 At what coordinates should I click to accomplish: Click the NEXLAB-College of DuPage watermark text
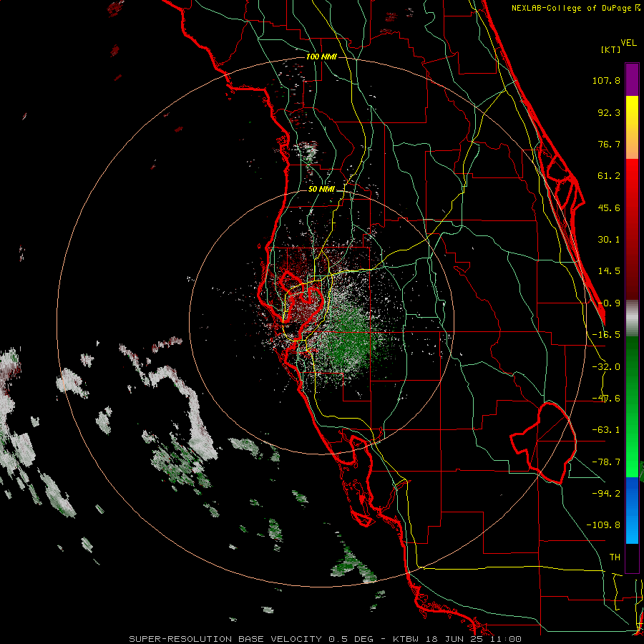(x=576, y=8)
